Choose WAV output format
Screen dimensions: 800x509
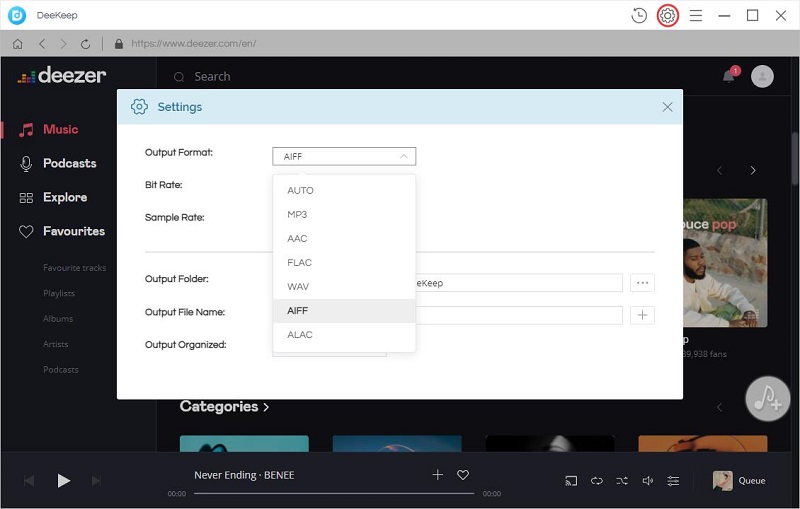pyautogui.click(x=344, y=286)
